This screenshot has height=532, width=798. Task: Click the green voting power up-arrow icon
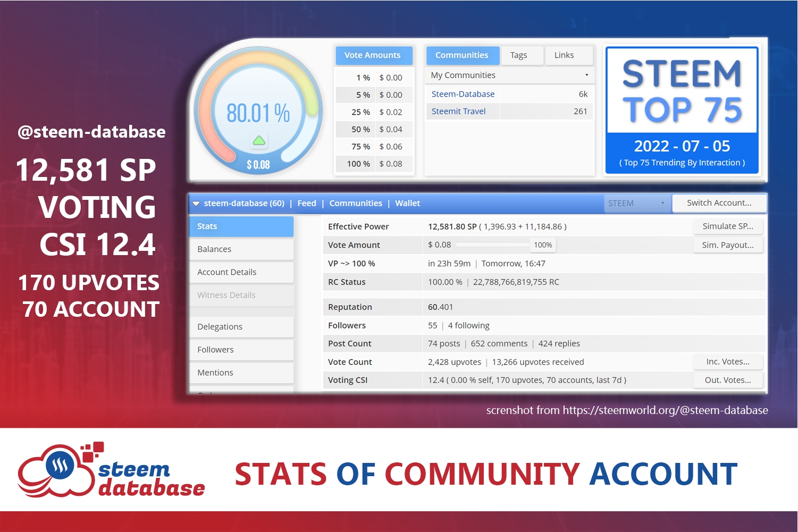[259, 140]
